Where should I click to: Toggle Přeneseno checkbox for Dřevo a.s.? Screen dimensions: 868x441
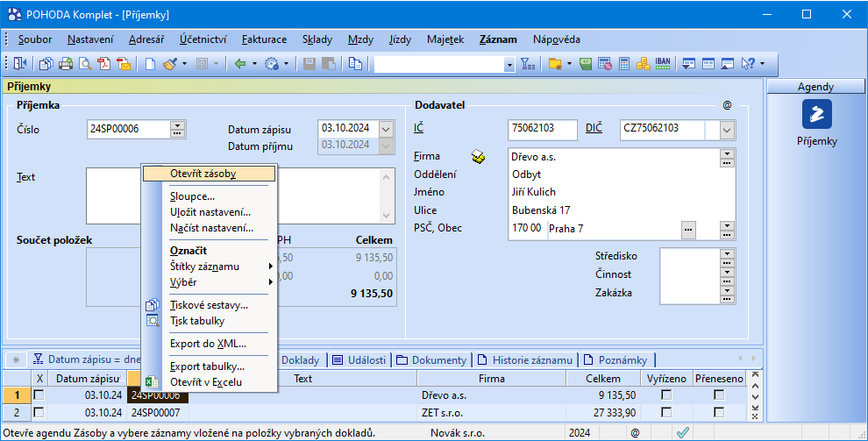click(719, 395)
